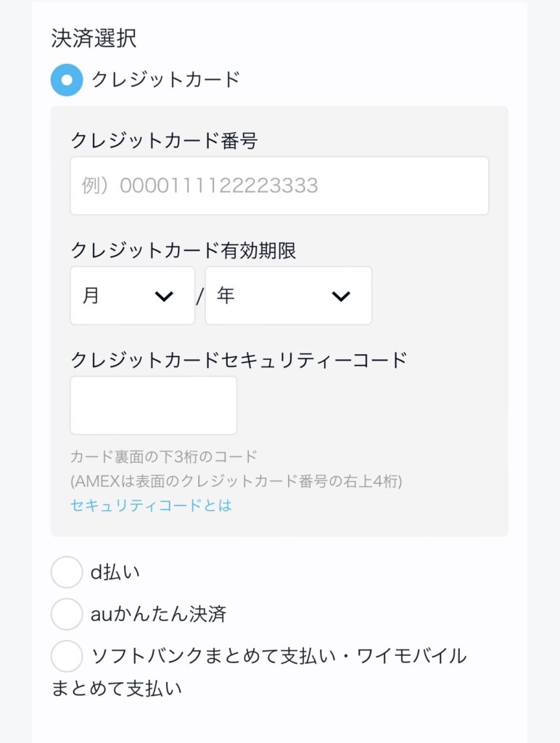The image size is (560, 743).
Task: Focus the クレジットカード番号 input field
Action: 279,186
